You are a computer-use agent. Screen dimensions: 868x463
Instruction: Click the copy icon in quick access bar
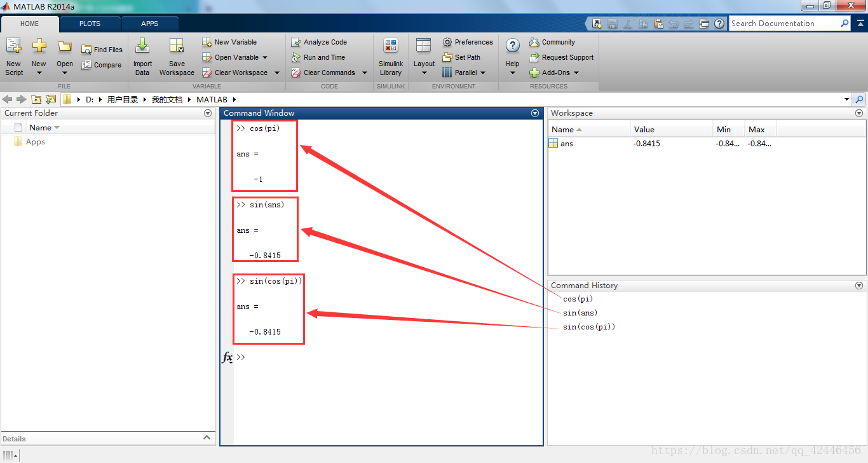click(643, 24)
